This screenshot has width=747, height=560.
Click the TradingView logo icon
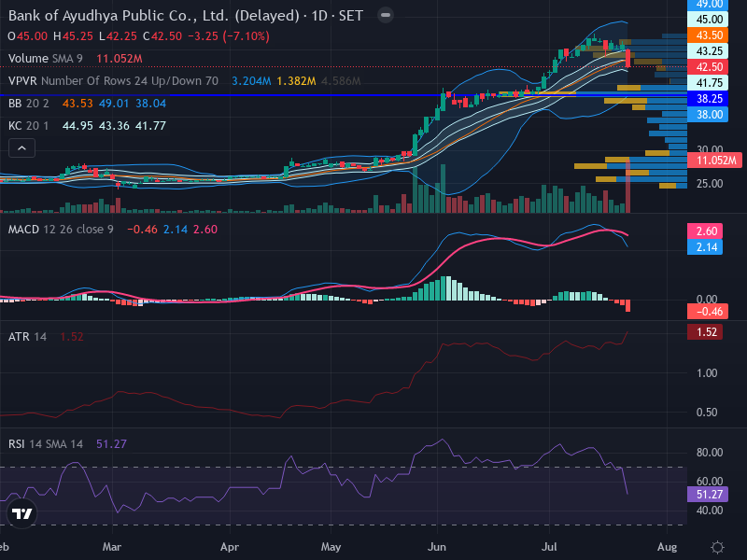[x=21, y=514]
